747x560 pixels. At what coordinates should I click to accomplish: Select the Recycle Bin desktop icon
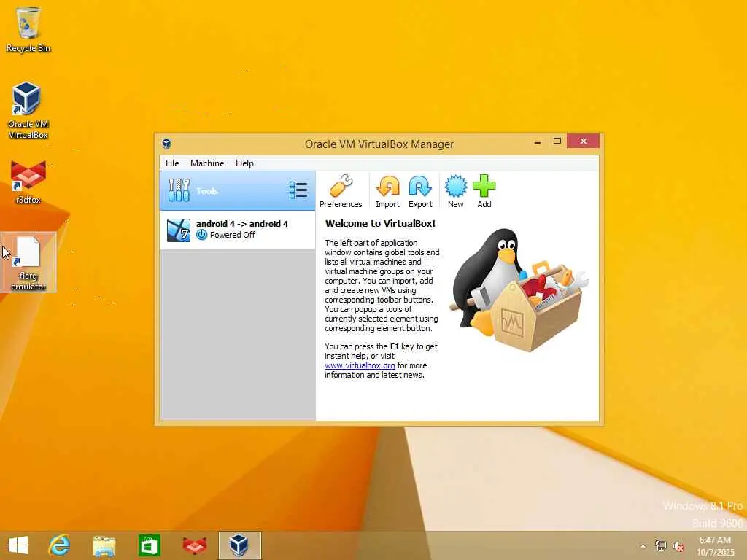pyautogui.click(x=28, y=29)
